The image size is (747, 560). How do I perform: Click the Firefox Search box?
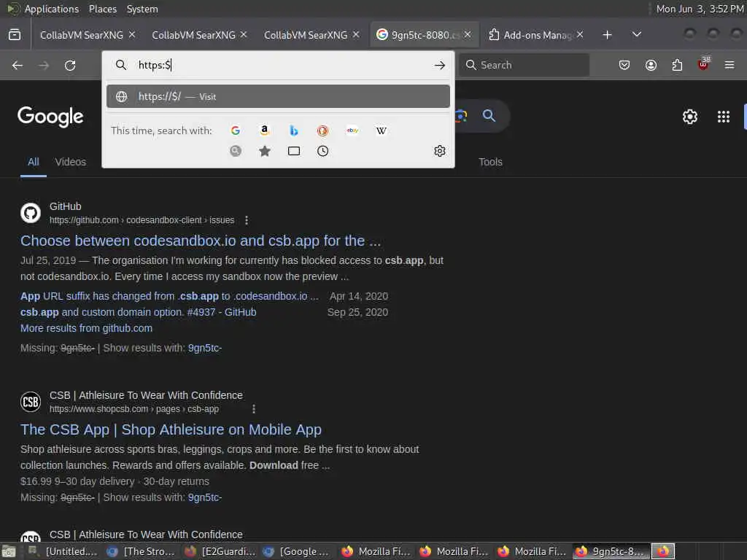[x=525, y=65]
